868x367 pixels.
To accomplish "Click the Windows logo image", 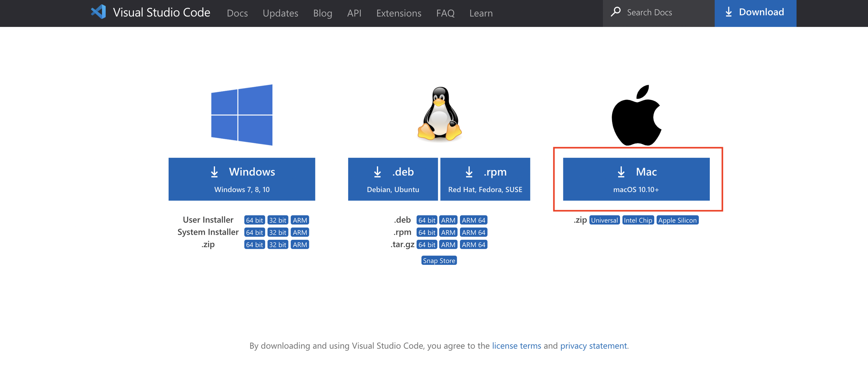I will (x=242, y=115).
